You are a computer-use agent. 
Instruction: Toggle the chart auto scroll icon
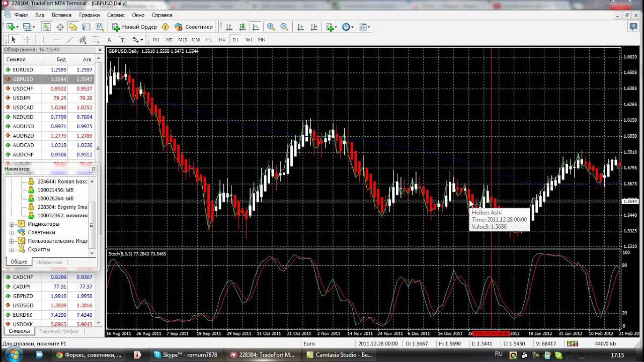click(301, 27)
